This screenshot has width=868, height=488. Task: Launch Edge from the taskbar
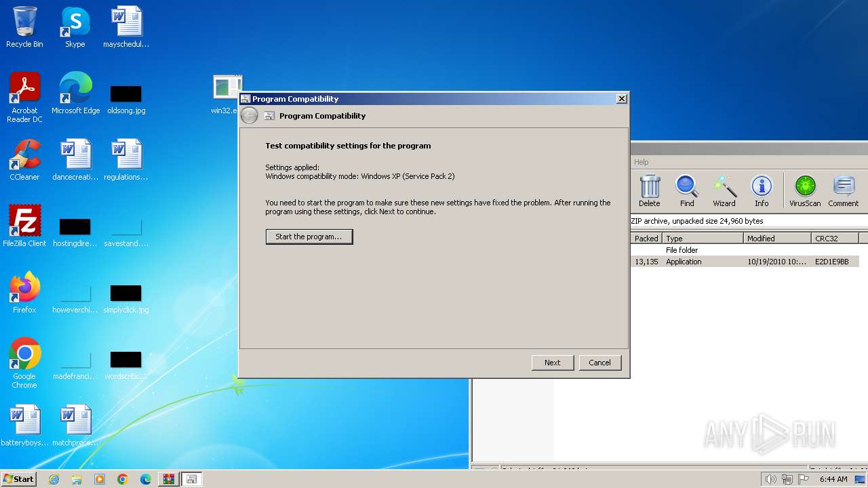coord(146,479)
